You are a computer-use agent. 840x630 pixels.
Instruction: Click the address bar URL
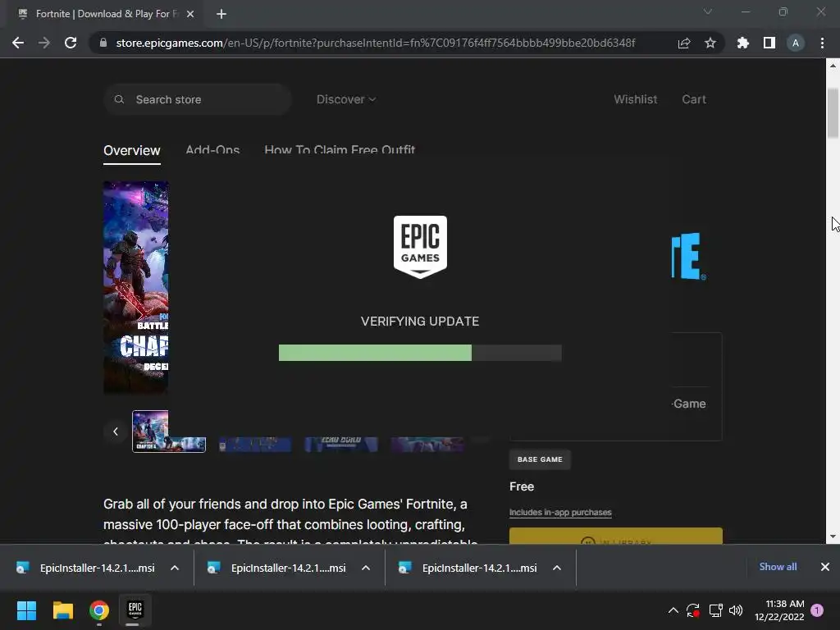(375, 43)
